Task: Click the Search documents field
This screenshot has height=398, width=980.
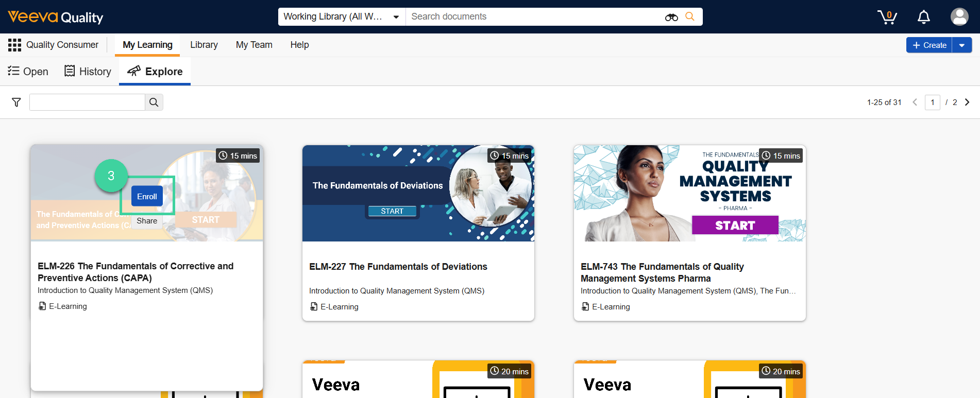Action: (533, 16)
